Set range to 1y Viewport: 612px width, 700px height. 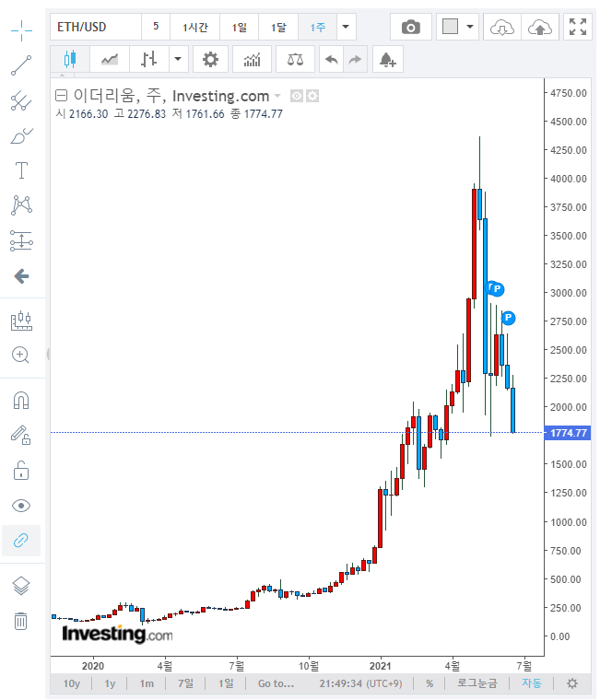pyautogui.click(x=110, y=683)
